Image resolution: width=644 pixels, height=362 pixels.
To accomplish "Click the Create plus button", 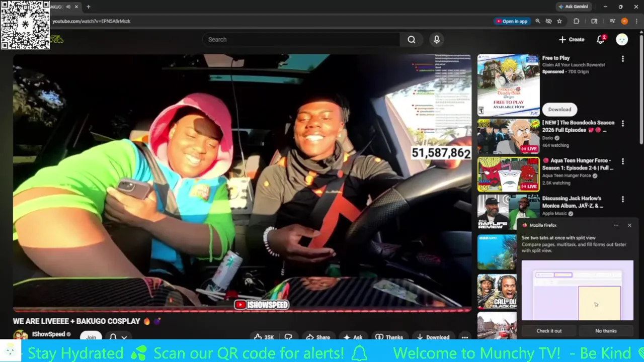I will pos(572,40).
